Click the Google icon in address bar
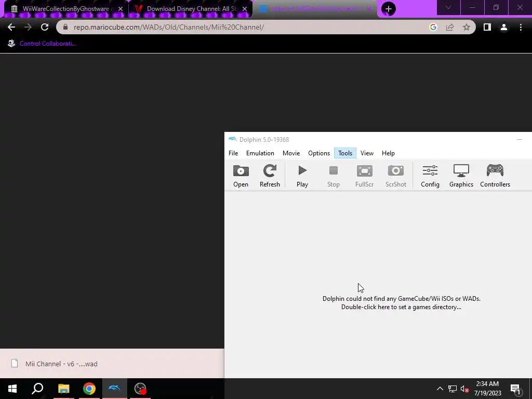This screenshot has width=532, height=399. coord(433,27)
